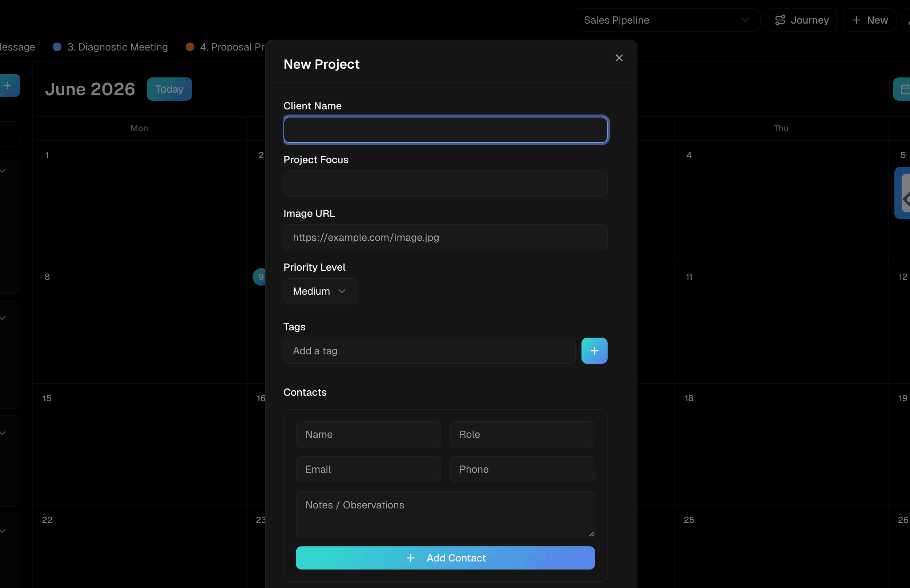Click the event card on June 5
This screenshot has width=910, height=588.
coord(902,193)
